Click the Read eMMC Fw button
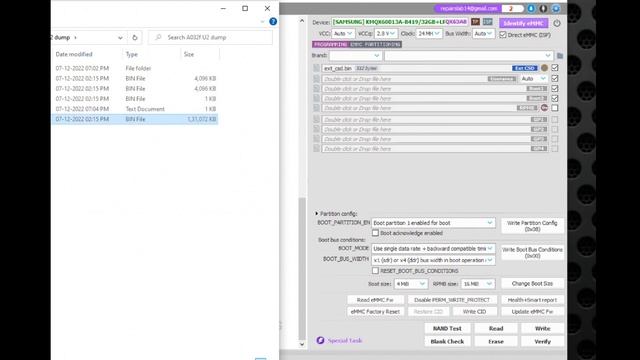 [375, 300]
